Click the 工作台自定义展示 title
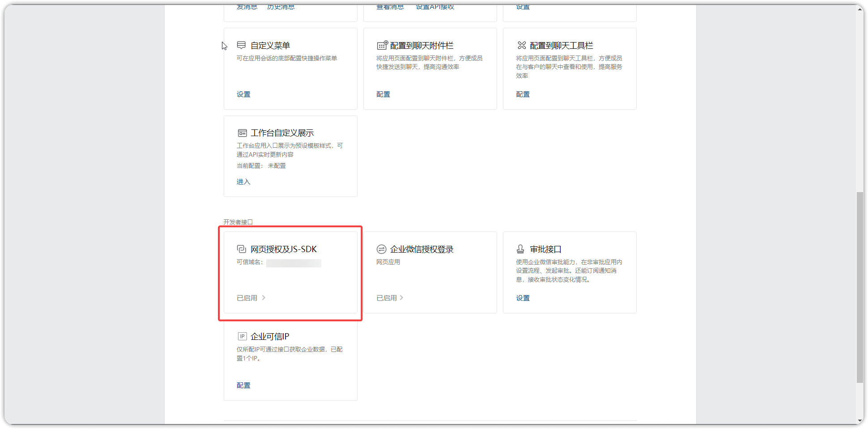 [282, 133]
